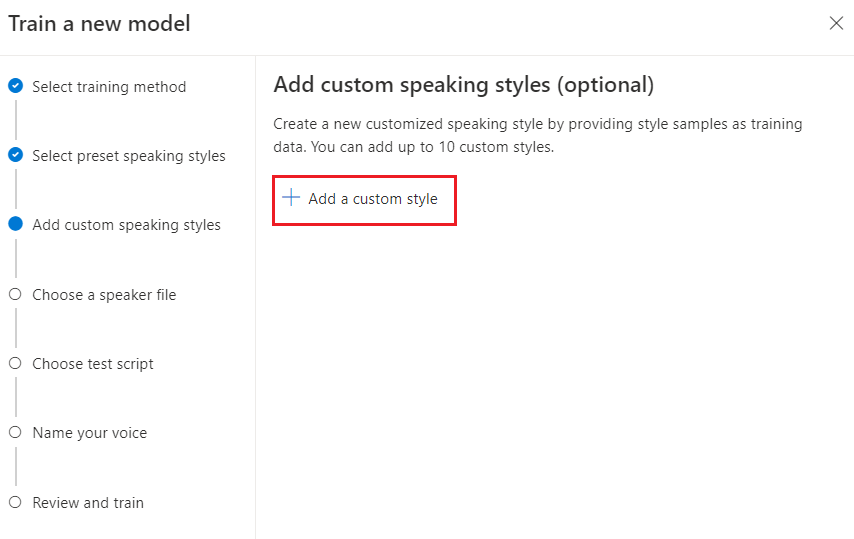The height and width of the screenshot is (539, 854).
Task: Open Select preset speaking styles step
Action: [x=129, y=156]
